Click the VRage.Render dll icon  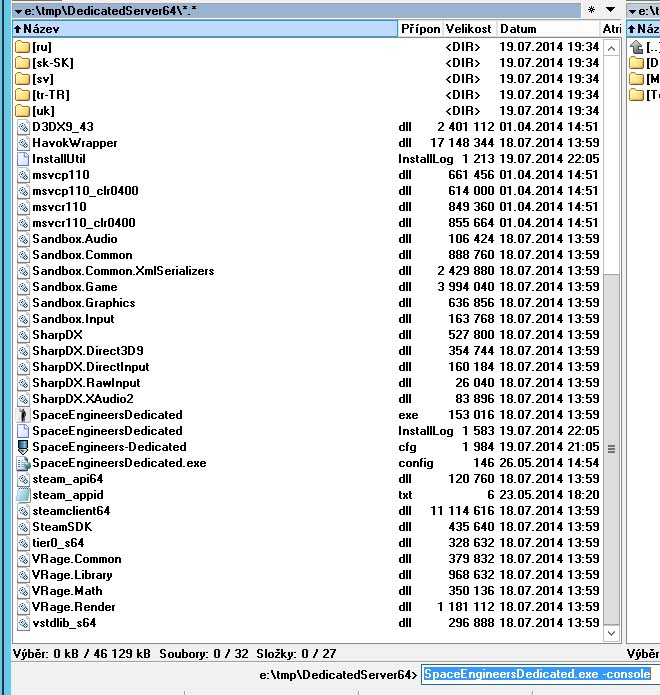point(23,607)
